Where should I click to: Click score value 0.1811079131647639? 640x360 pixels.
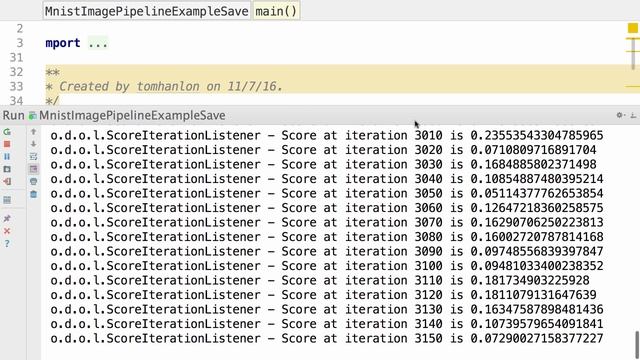point(533,295)
